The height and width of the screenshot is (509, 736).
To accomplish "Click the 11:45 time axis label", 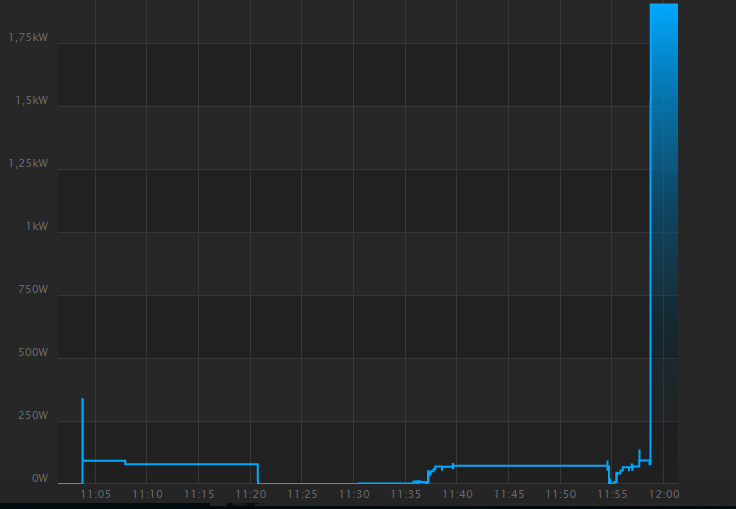I will tap(509, 494).
